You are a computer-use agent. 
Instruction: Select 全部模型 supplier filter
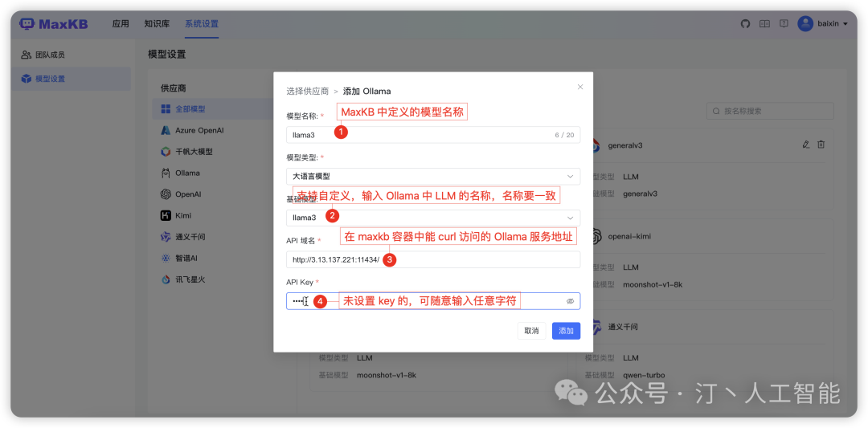pos(213,109)
